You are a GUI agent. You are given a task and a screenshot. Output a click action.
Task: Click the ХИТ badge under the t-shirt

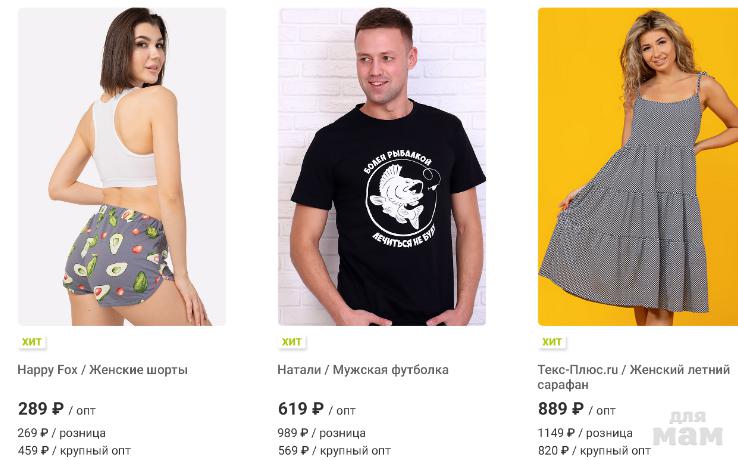[291, 342]
